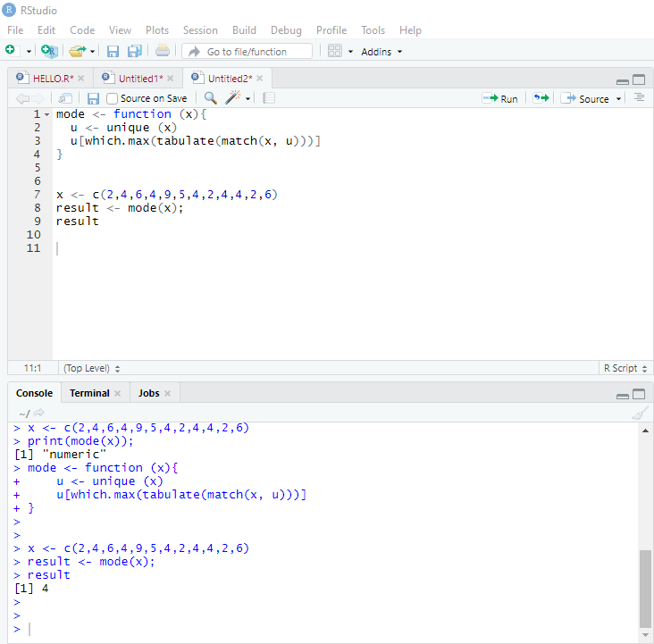Open the R Script file type selector

[625, 368]
